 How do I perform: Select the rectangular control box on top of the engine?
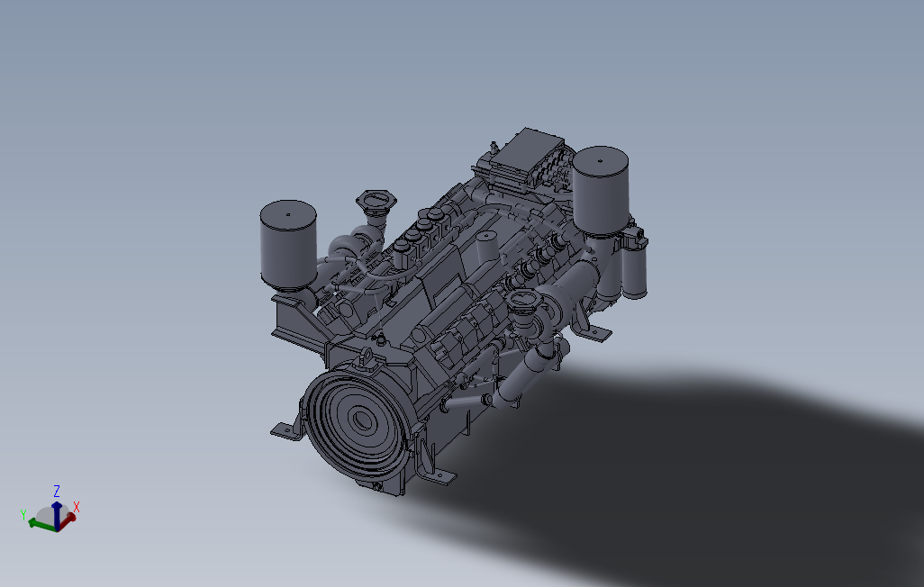(x=528, y=156)
